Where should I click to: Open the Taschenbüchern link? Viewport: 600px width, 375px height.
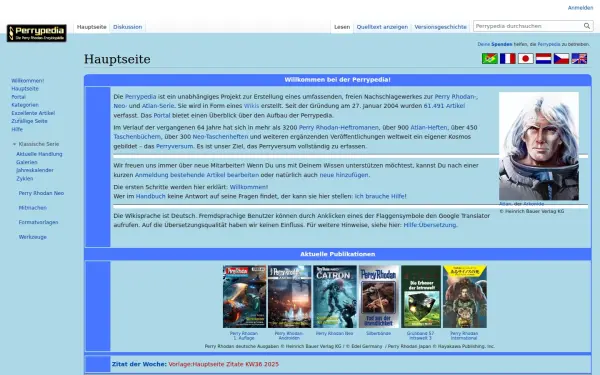[137, 137]
